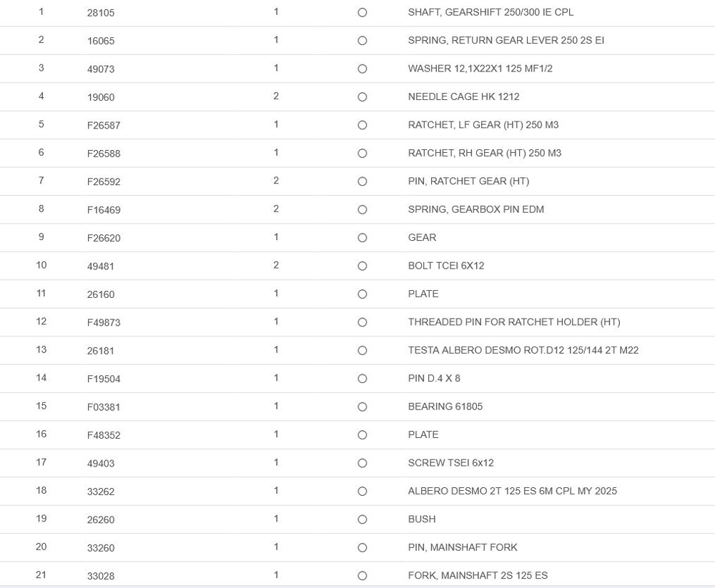Select radio circle for NEEDLE CAGE HK 1212

pos(362,97)
